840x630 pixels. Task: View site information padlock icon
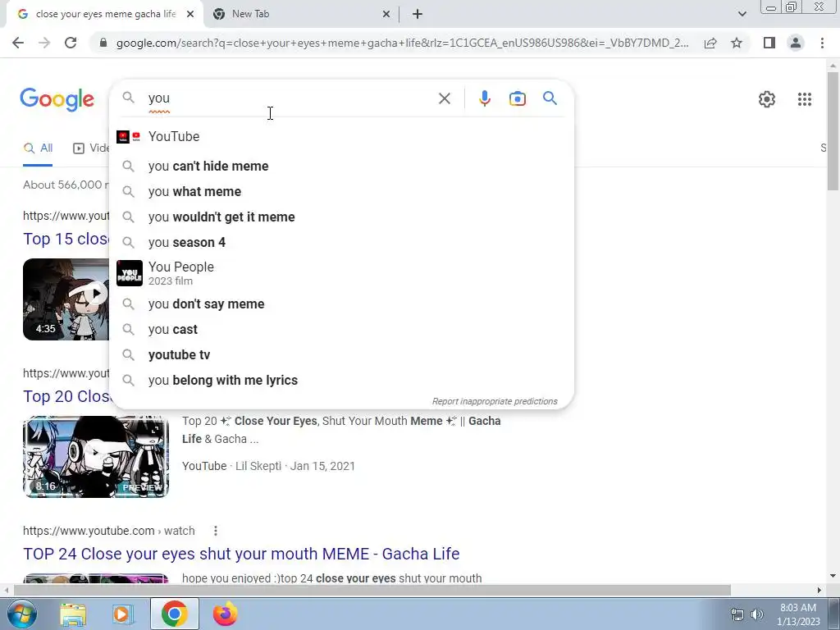(103, 43)
